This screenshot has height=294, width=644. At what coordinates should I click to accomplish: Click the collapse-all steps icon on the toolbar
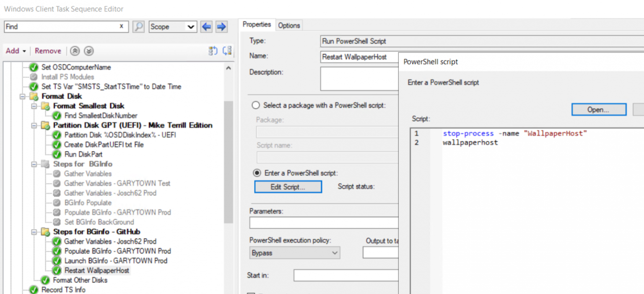coord(227,50)
